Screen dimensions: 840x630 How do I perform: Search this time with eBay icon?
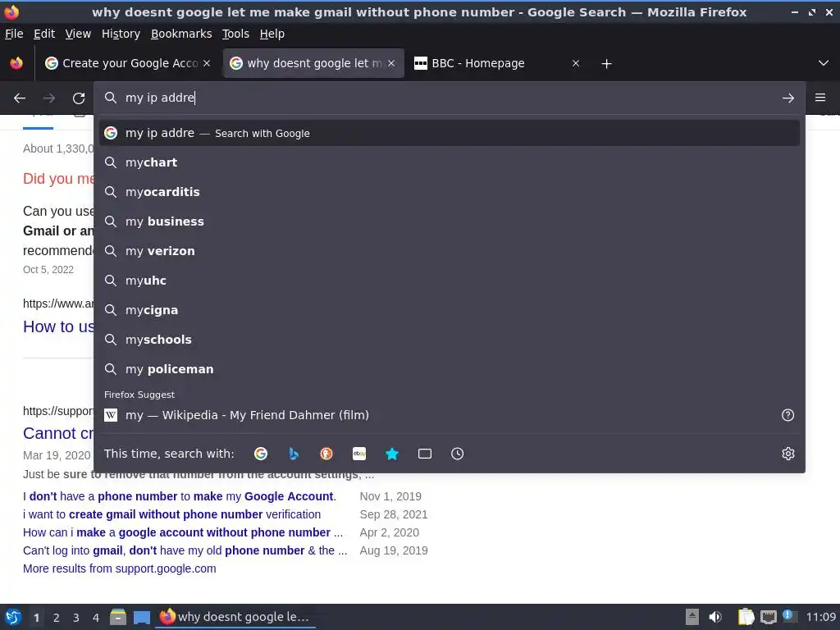tap(359, 454)
